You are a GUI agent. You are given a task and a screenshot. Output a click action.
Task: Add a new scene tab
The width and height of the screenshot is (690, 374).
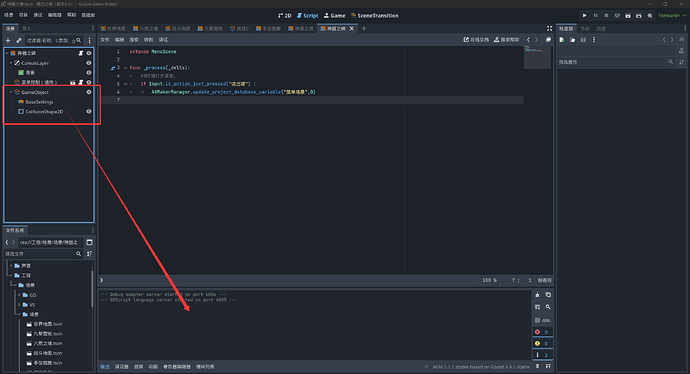tap(363, 29)
